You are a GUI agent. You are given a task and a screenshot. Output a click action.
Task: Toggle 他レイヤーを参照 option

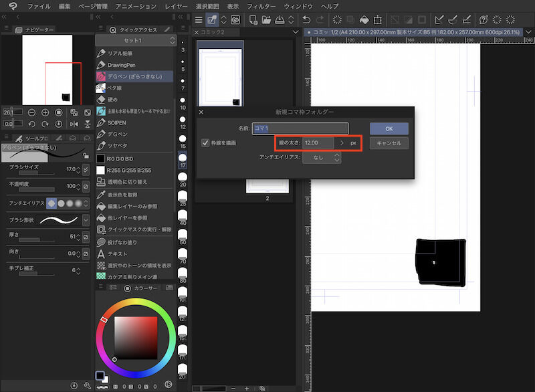click(134, 217)
